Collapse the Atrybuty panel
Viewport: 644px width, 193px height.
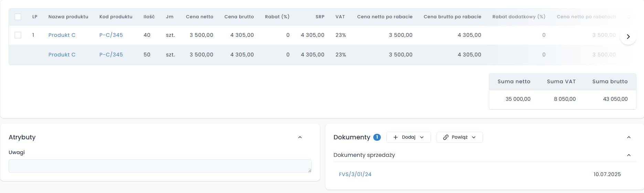(x=300, y=137)
